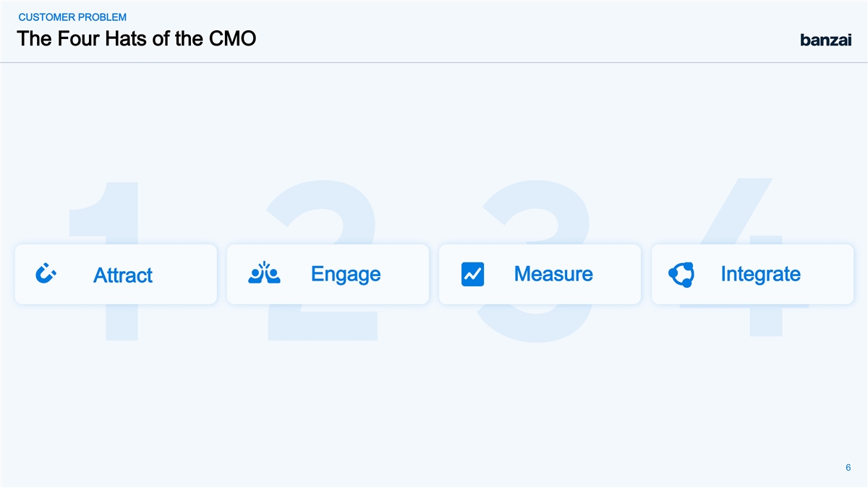Viewport: 868px width, 488px height.
Task: Click the high-five people icon beside Engage
Action: point(264,273)
